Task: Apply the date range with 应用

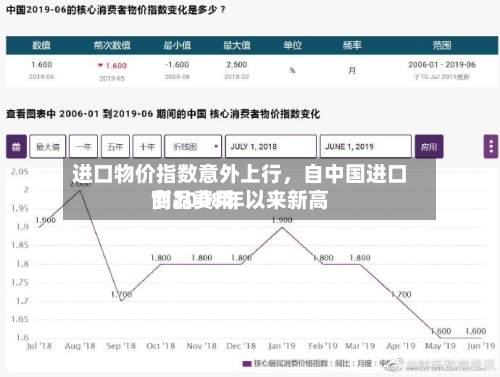Action: point(429,146)
